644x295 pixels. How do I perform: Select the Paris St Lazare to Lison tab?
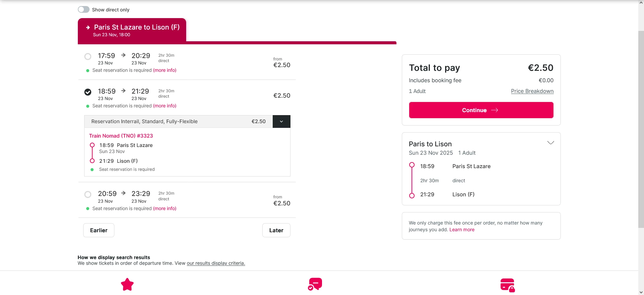coord(132,30)
